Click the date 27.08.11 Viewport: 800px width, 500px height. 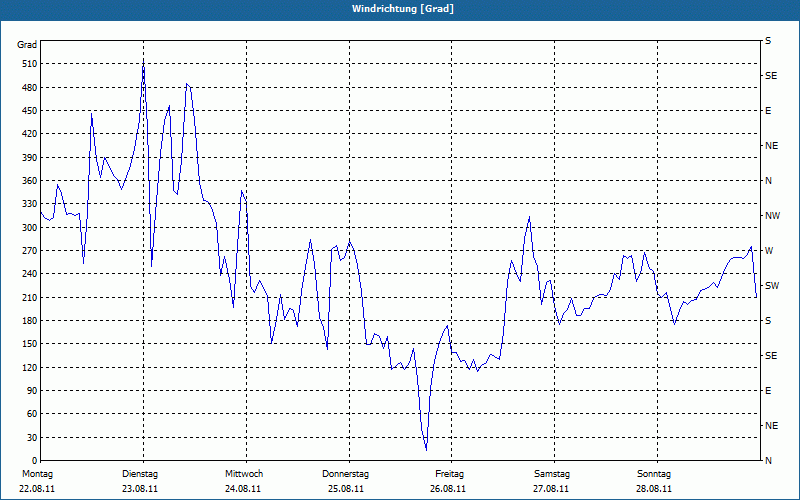pos(551,489)
